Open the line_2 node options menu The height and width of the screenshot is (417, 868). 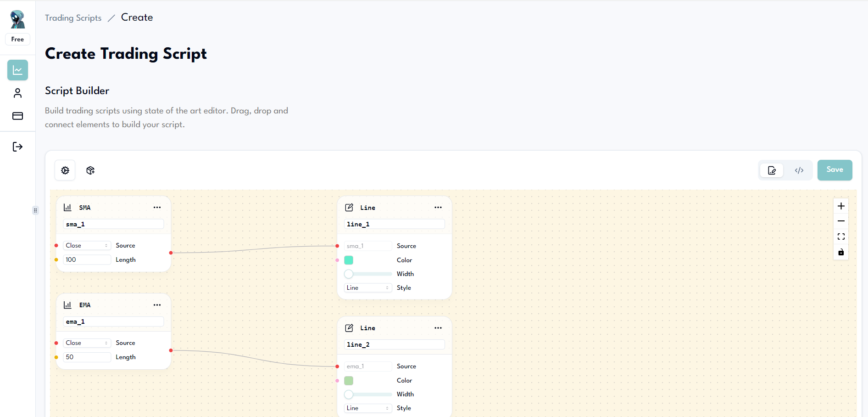pyautogui.click(x=438, y=328)
